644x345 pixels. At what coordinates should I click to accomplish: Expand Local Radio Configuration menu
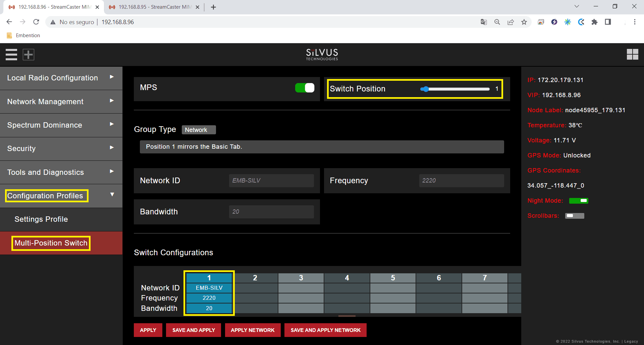(61, 78)
